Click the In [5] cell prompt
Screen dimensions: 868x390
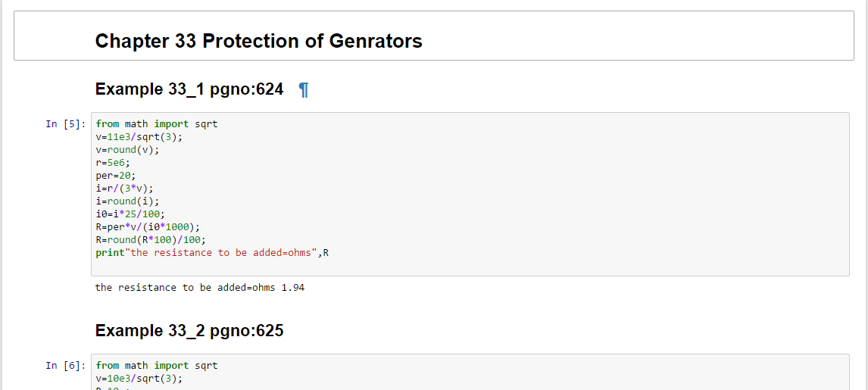pos(66,124)
